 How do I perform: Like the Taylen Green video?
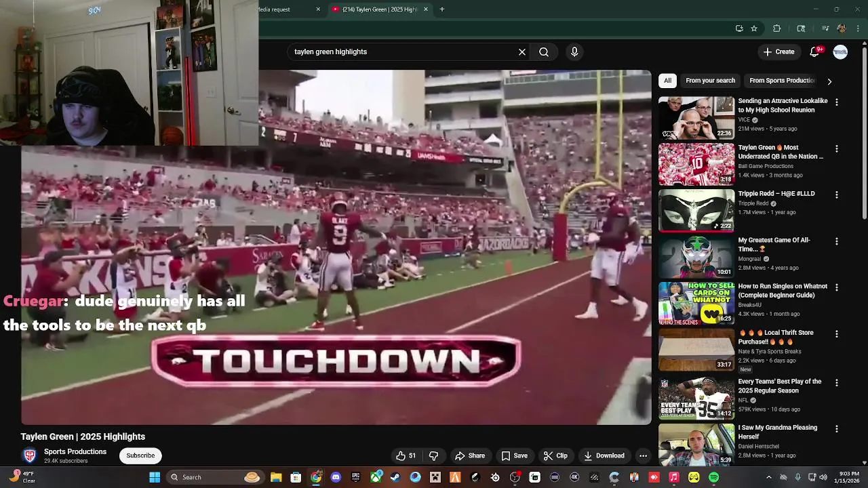[x=406, y=455]
